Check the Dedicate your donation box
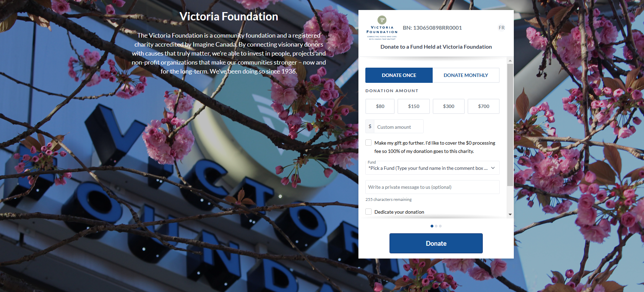This screenshot has width=644, height=292. [368, 212]
